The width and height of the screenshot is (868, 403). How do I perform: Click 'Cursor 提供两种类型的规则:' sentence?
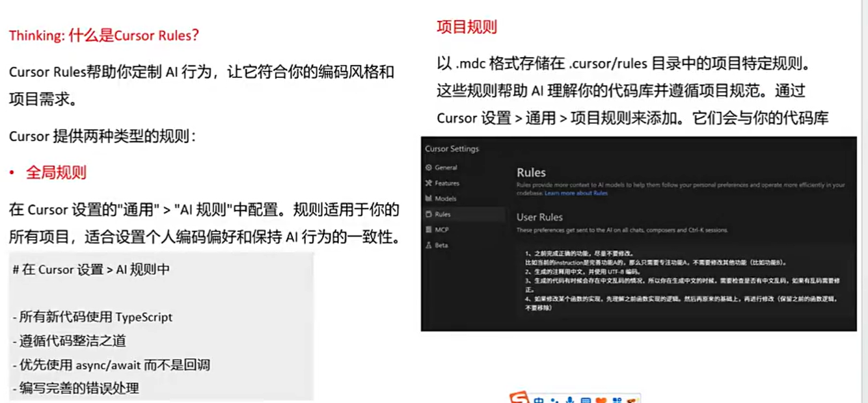pos(102,136)
